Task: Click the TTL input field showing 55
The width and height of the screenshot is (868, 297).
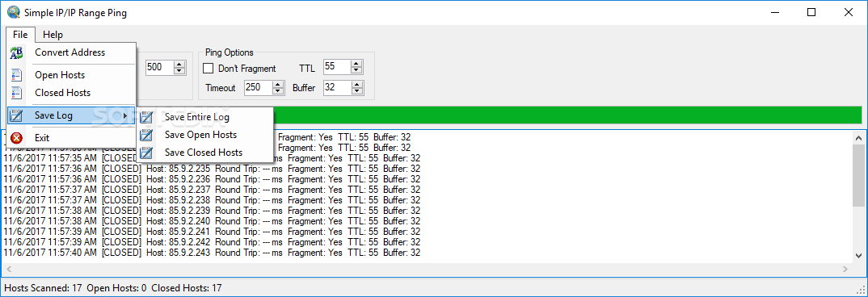Action: (x=337, y=67)
